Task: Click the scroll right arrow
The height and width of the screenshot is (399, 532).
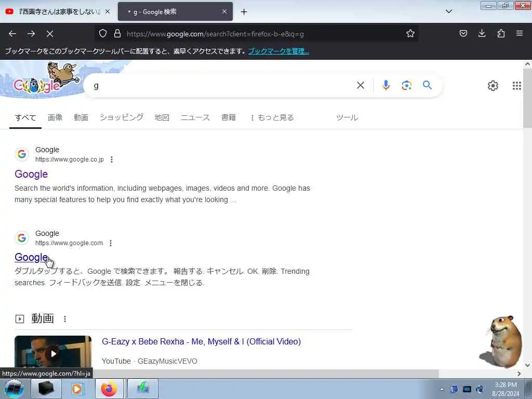Action: [x=519, y=374]
